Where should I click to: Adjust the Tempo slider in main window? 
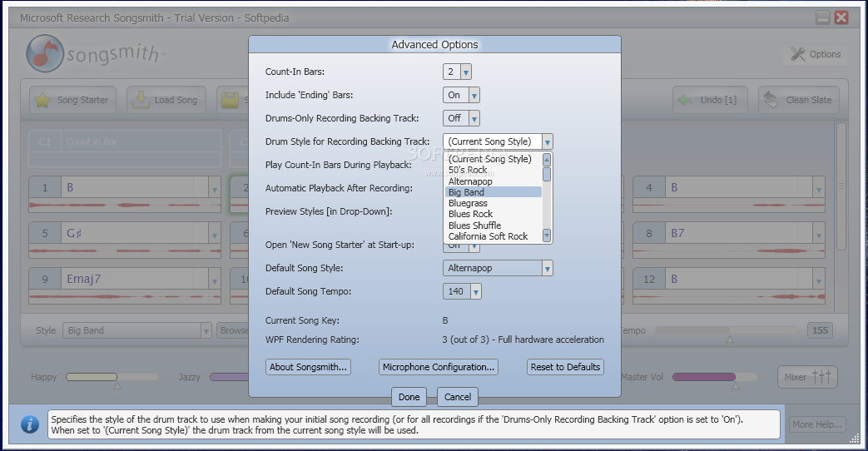tap(726, 330)
